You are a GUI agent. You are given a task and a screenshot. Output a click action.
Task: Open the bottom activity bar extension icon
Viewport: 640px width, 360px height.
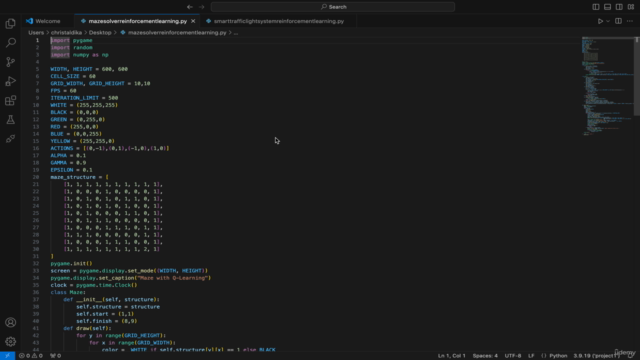[11, 139]
